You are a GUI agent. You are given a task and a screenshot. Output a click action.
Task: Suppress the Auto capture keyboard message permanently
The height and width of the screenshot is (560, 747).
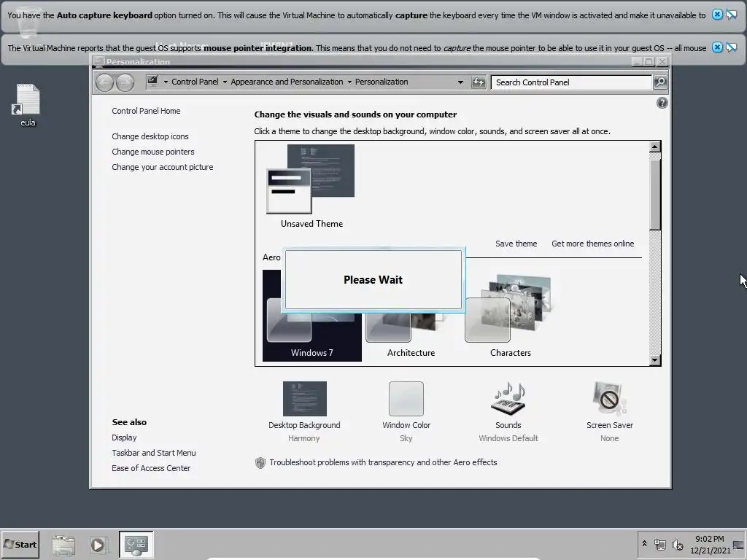(x=731, y=15)
